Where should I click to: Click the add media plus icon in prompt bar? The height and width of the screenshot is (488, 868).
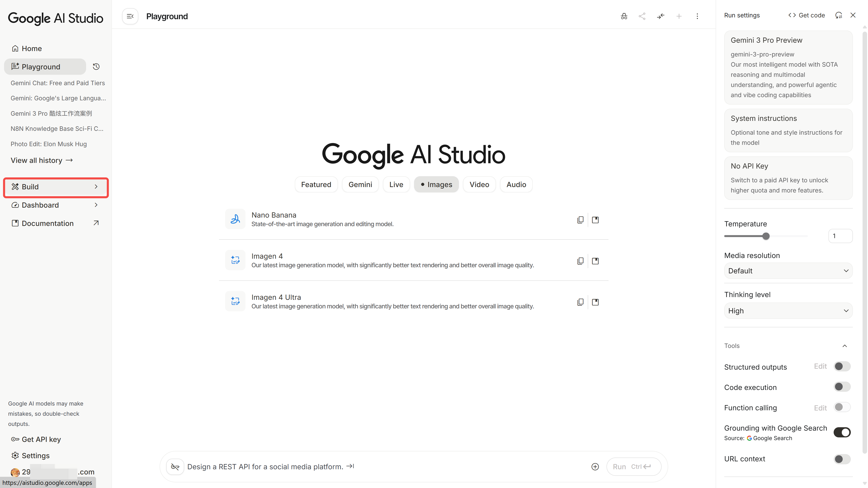click(595, 467)
